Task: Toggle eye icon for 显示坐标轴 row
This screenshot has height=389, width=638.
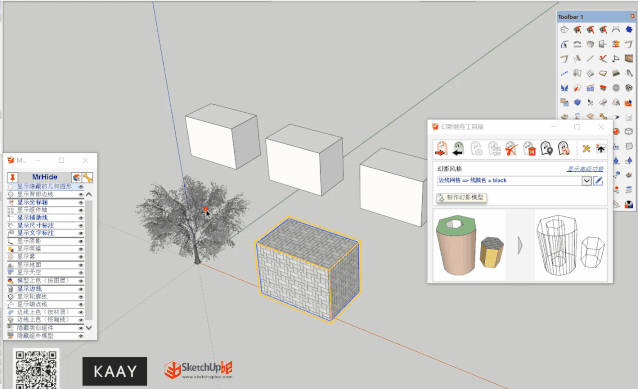Action: pos(81,202)
